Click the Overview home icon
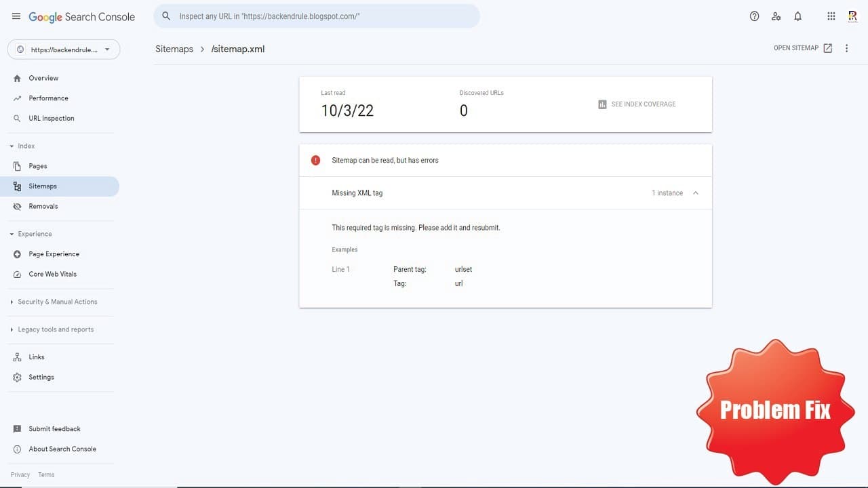868x488 pixels. pyautogui.click(x=18, y=78)
